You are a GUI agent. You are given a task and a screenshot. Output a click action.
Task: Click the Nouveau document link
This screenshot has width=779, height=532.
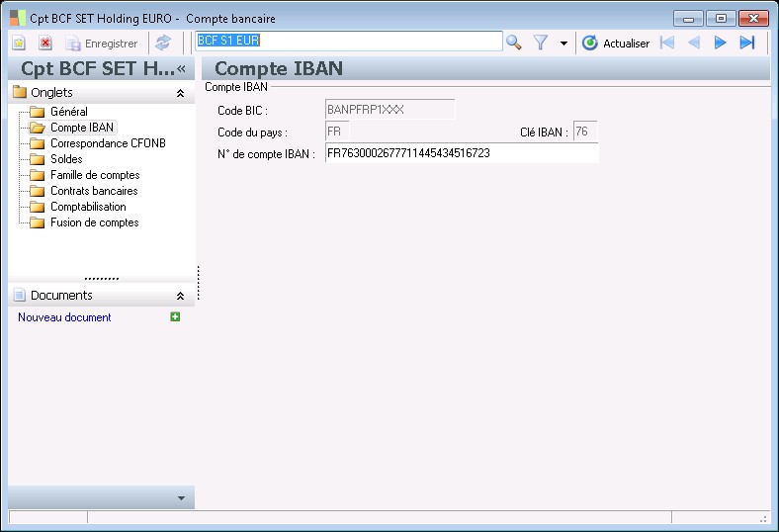(64, 317)
